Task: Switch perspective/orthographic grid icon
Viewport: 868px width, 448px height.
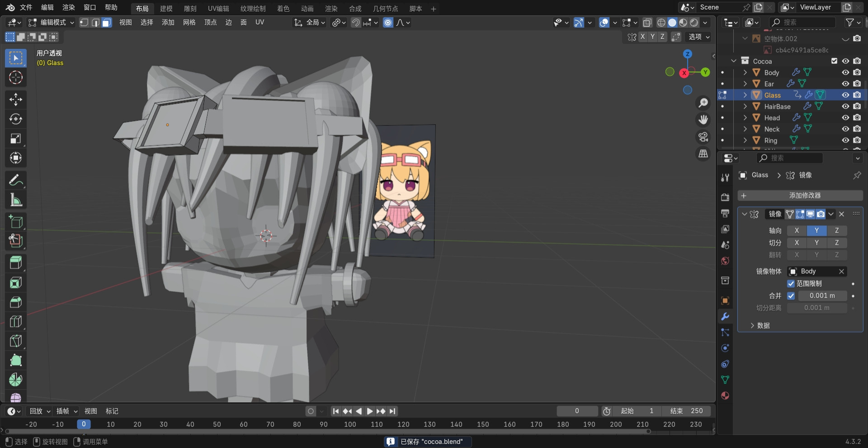Action: [703, 154]
